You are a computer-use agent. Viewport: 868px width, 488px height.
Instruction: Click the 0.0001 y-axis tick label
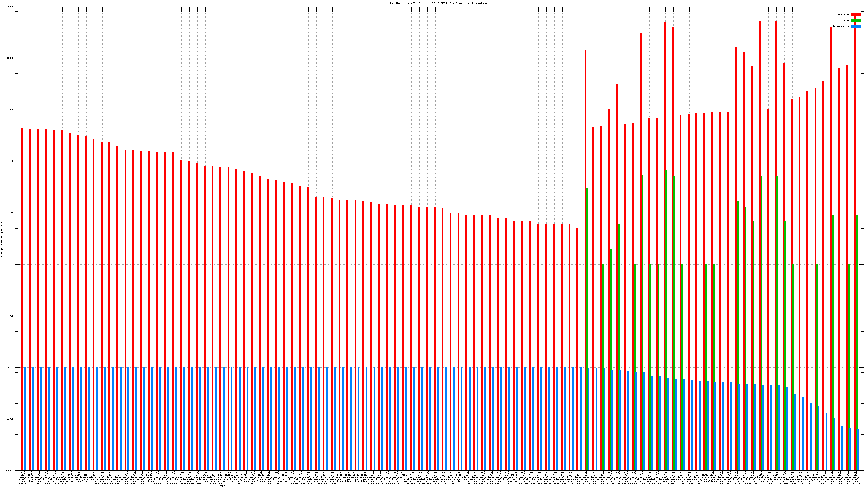[x=10, y=470]
